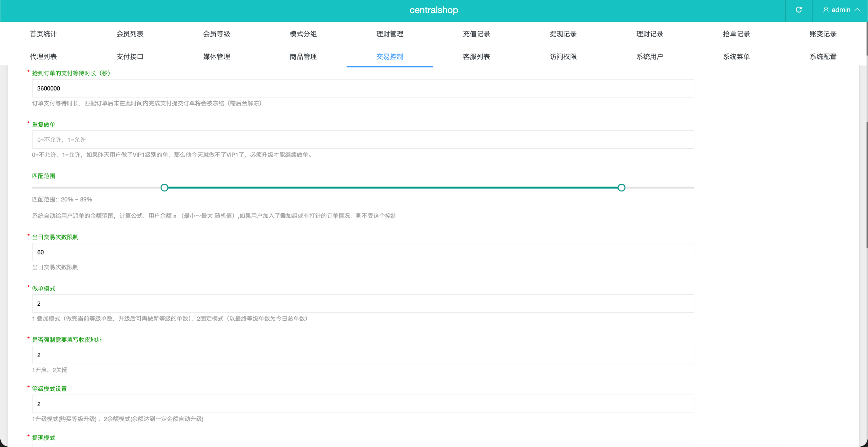Switch to the 会员列表 tab

coord(130,34)
